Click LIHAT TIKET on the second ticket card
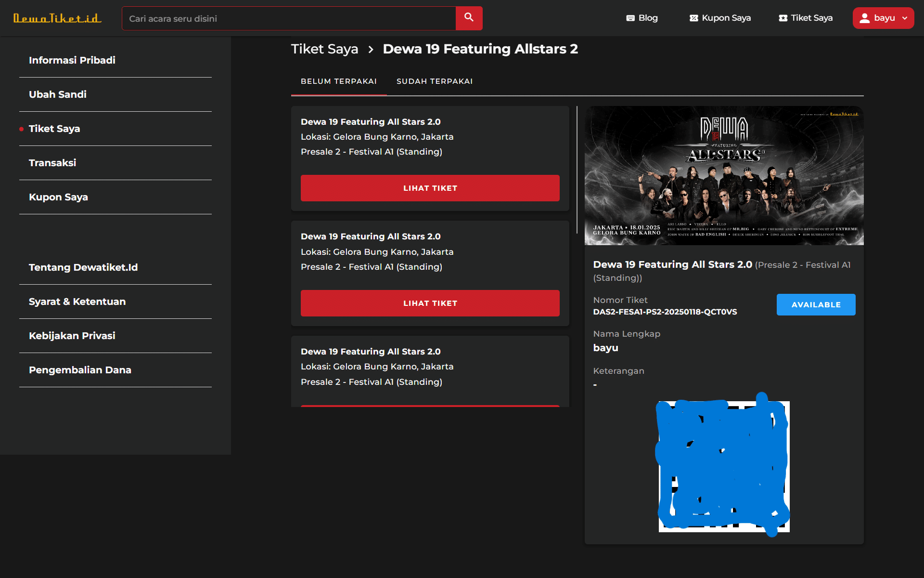924x578 pixels. [x=430, y=303]
